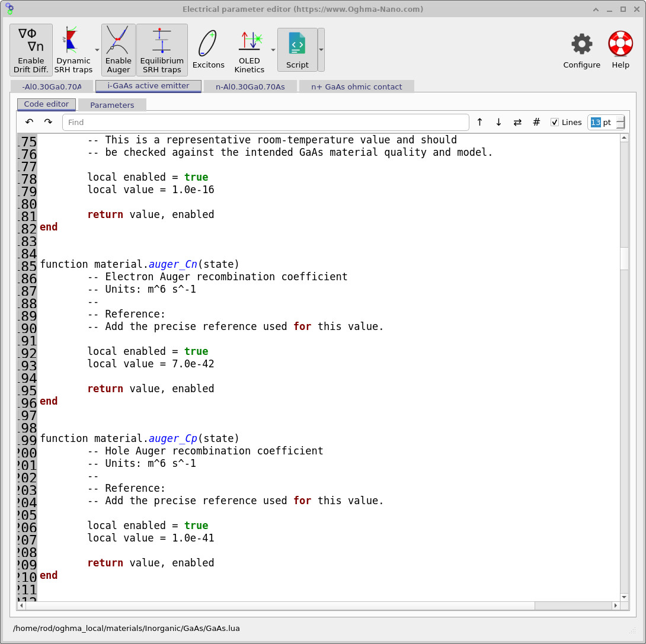Click 'Electron Auger recombination coefficient' comment
The image size is (646, 644).
tap(226, 276)
